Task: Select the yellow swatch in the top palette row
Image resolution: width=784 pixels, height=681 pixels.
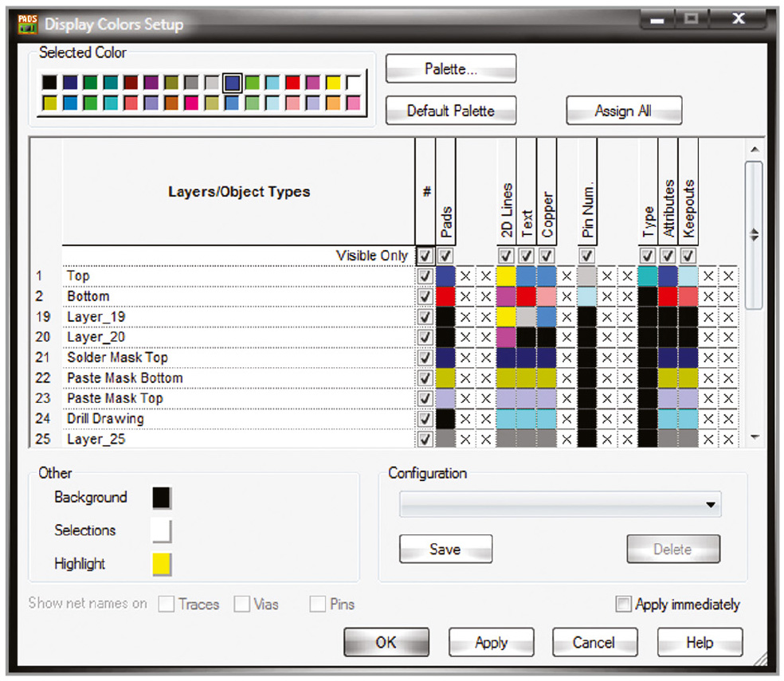Action: [x=334, y=83]
